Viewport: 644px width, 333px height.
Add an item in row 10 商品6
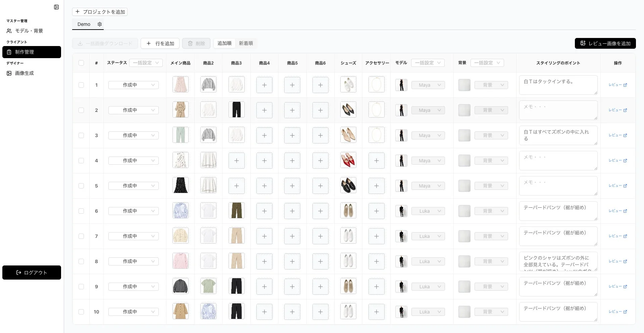tap(320, 312)
